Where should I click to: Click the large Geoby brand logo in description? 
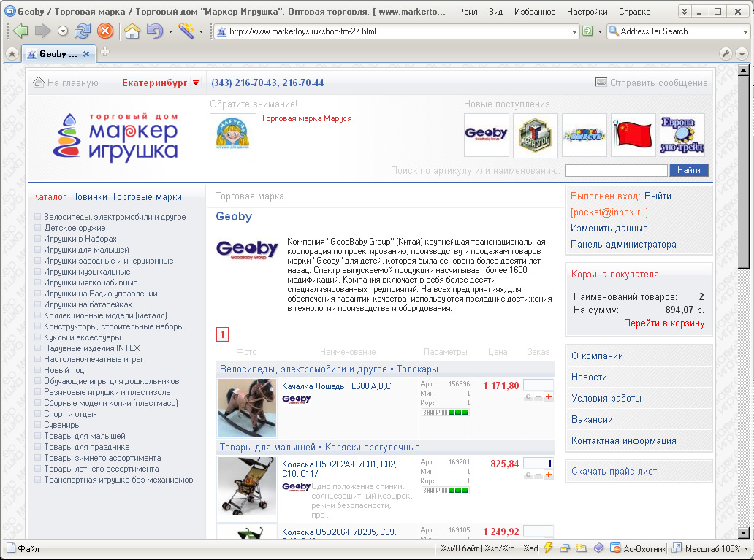[x=247, y=250]
